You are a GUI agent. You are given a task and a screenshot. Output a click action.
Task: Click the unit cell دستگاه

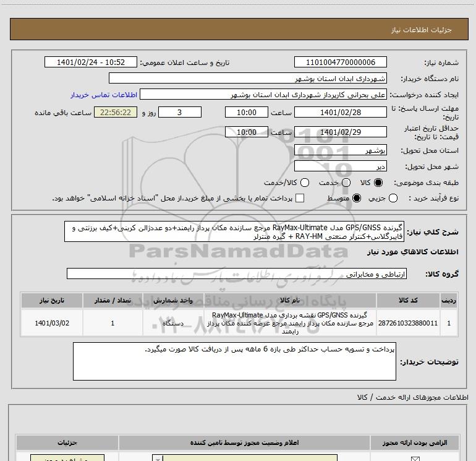pyautogui.click(x=172, y=323)
